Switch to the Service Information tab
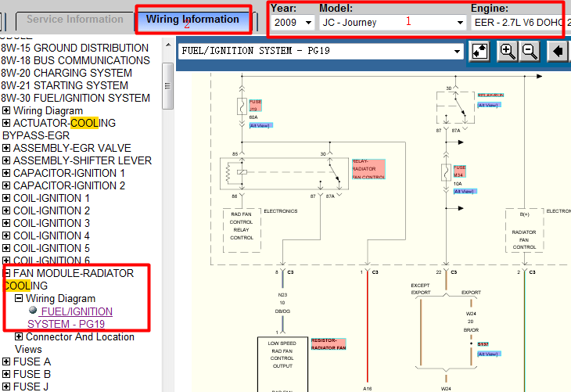 coord(75,19)
